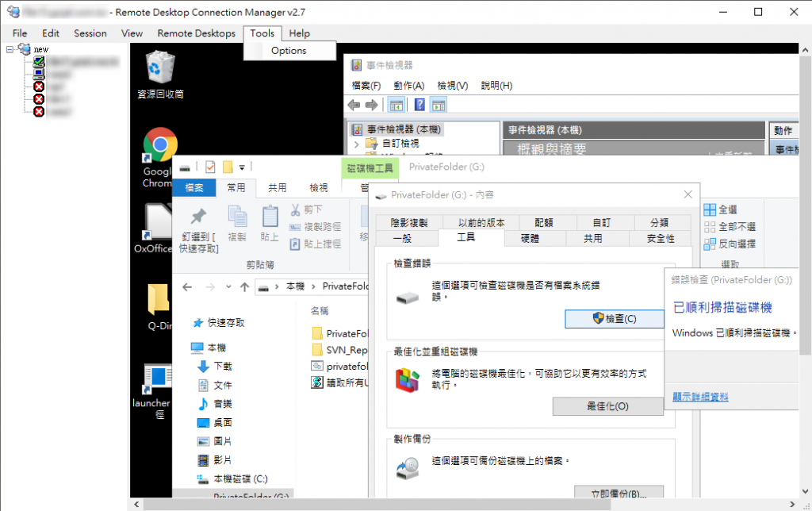Open the Session menu
Viewport: 812px width, 511px height.
click(90, 33)
